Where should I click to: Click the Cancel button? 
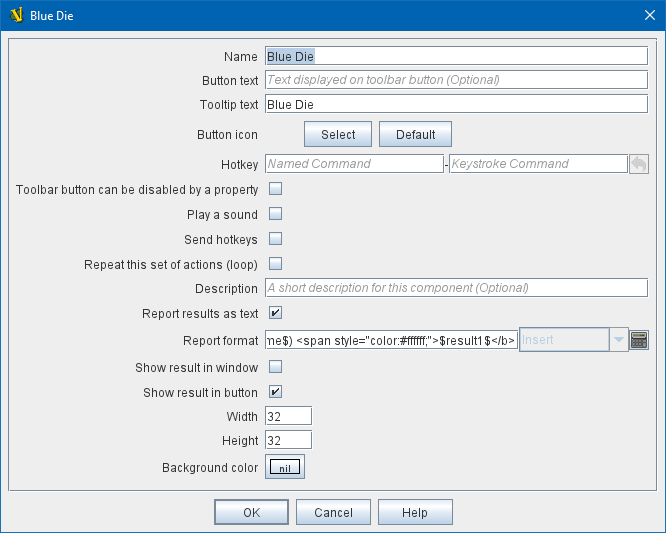(333, 512)
